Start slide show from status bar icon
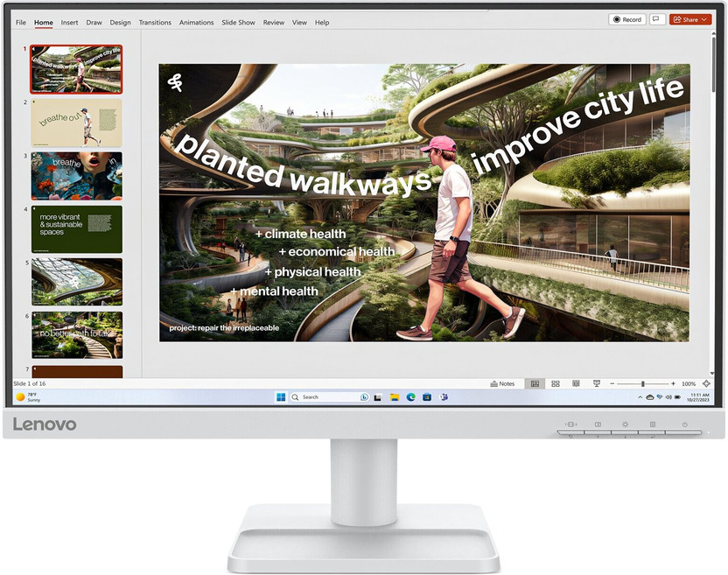 597,383
